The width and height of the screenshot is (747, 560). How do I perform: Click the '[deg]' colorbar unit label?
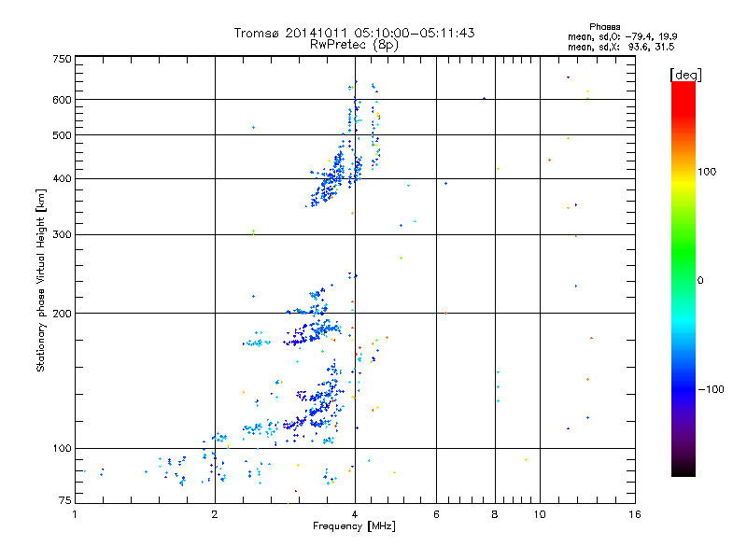tap(685, 76)
